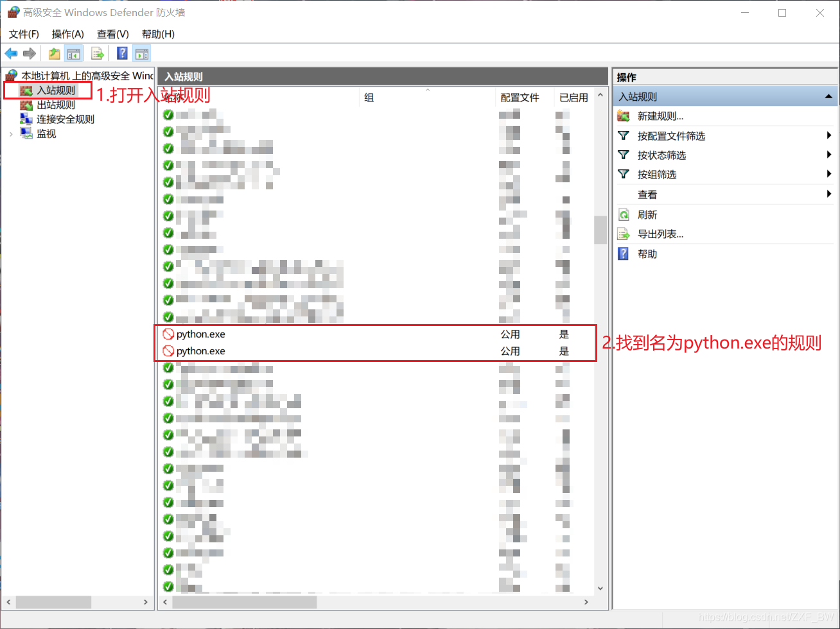
Task: Click the Forward arrow in the toolbar
Action: click(x=29, y=53)
